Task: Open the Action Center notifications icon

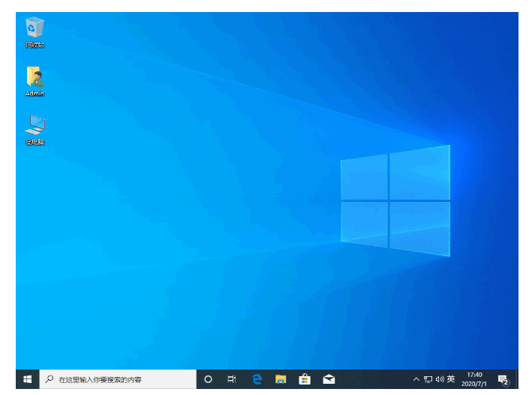Action: pos(503,379)
